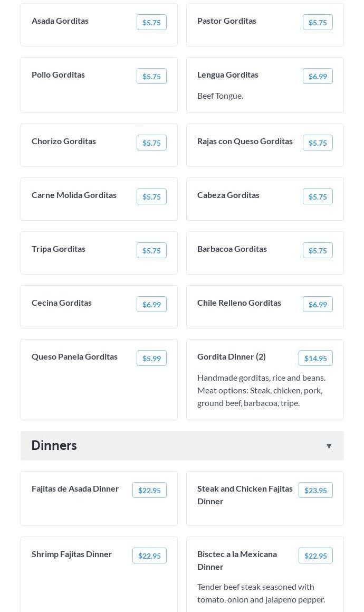This screenshot has width=364, height=612.
Task: Collapse the Dinners section arrow
Action: coord(329,446)
